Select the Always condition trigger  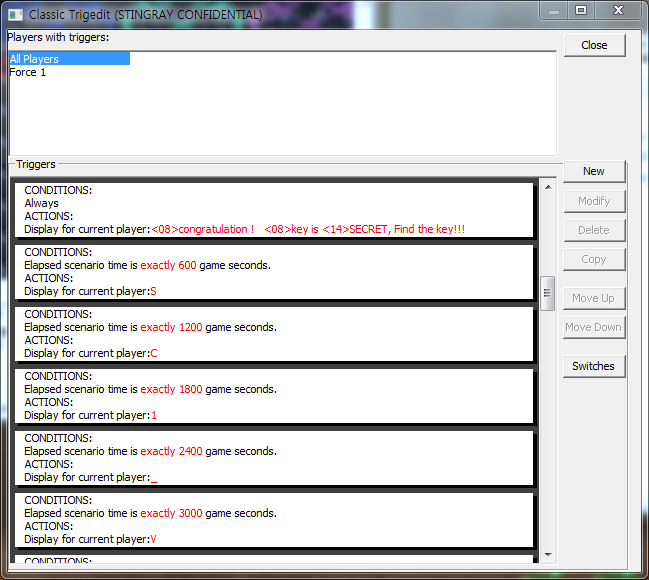tap(274, 210)
